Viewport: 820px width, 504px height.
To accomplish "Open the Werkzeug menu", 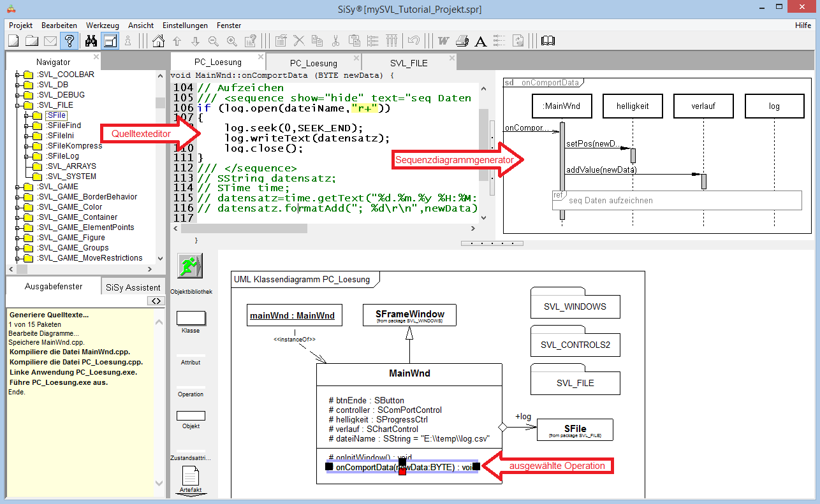I will (102, 25).
